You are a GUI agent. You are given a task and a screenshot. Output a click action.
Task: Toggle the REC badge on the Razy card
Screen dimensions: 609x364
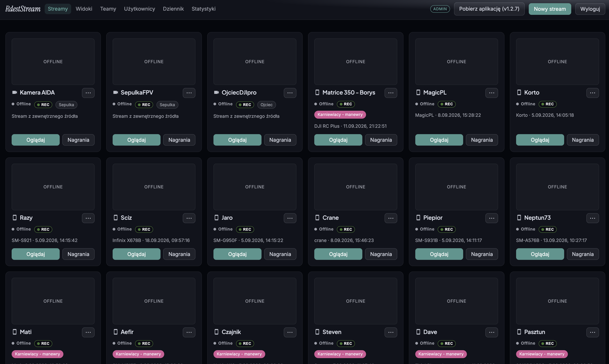click(x=43, y=229)
